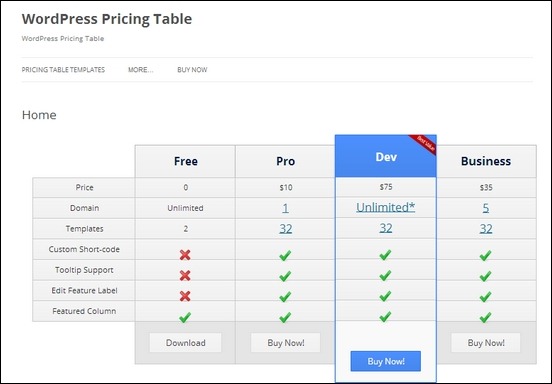Image resolution: width=552 pixels, height=384 pixels.
Task: Click the Templates row label
Action: click(84, 229)
